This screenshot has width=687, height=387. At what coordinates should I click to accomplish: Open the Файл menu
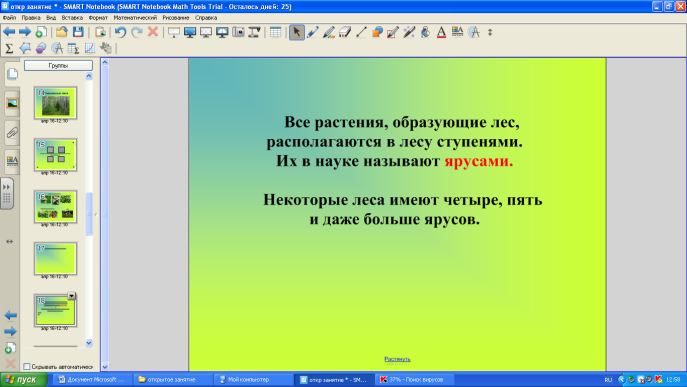click(9, 18)
